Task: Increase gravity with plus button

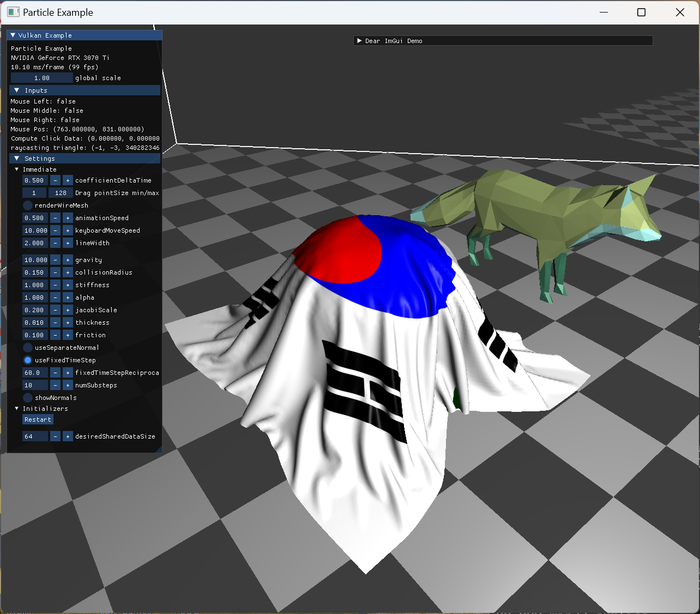Action: coord(68,260)
